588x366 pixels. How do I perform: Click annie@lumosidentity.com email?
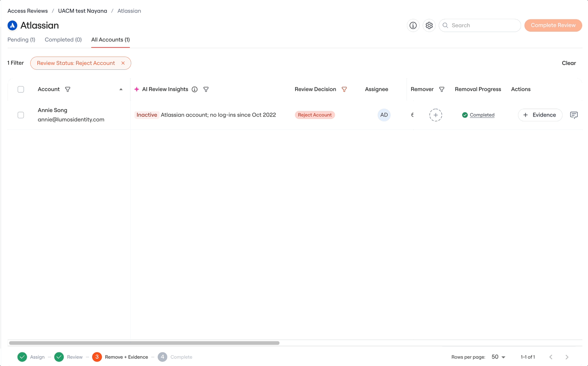tap(71, 120)
